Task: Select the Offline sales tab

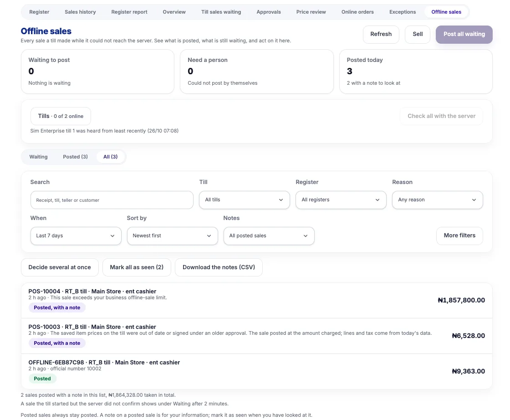Action: coord(446,12)
